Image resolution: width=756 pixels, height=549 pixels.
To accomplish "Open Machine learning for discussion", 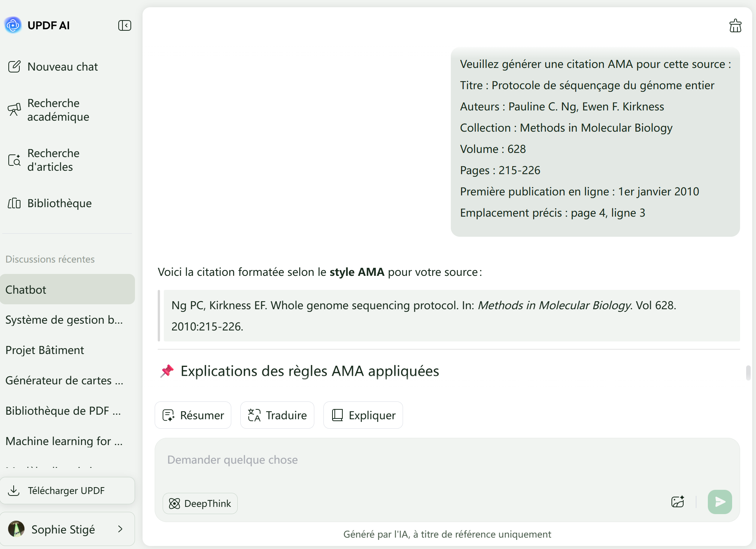I will click(64, 441).
